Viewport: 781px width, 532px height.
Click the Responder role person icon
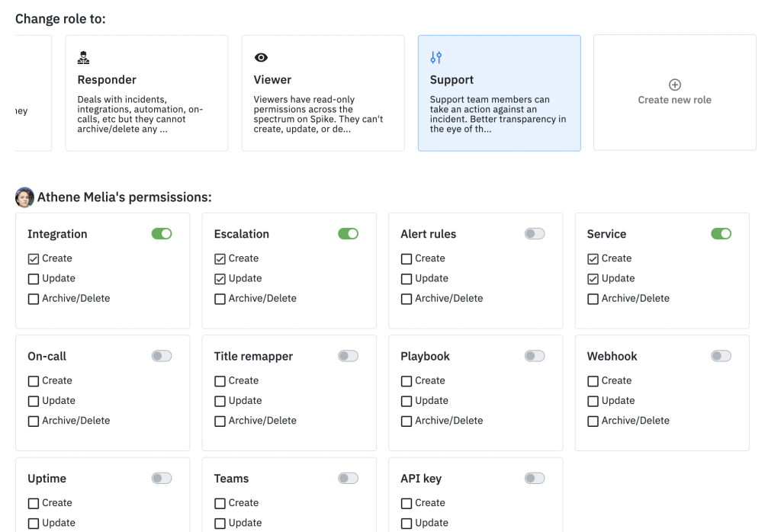(84, 58)
